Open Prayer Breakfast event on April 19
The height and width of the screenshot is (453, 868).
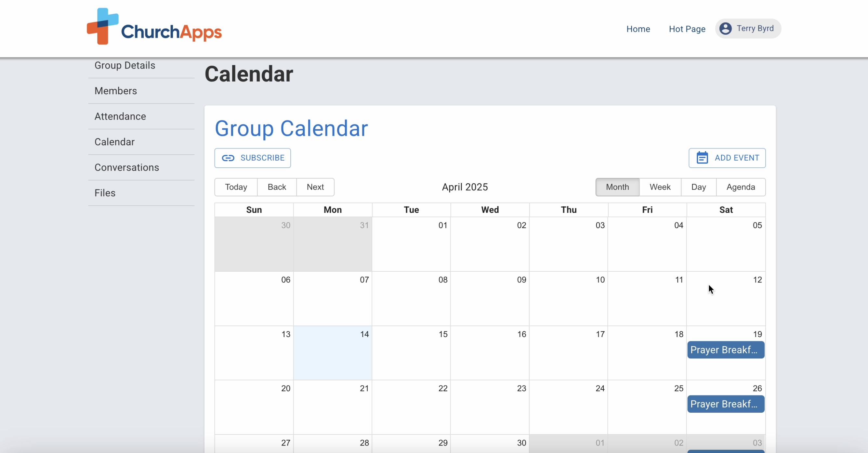click(726, 350)
